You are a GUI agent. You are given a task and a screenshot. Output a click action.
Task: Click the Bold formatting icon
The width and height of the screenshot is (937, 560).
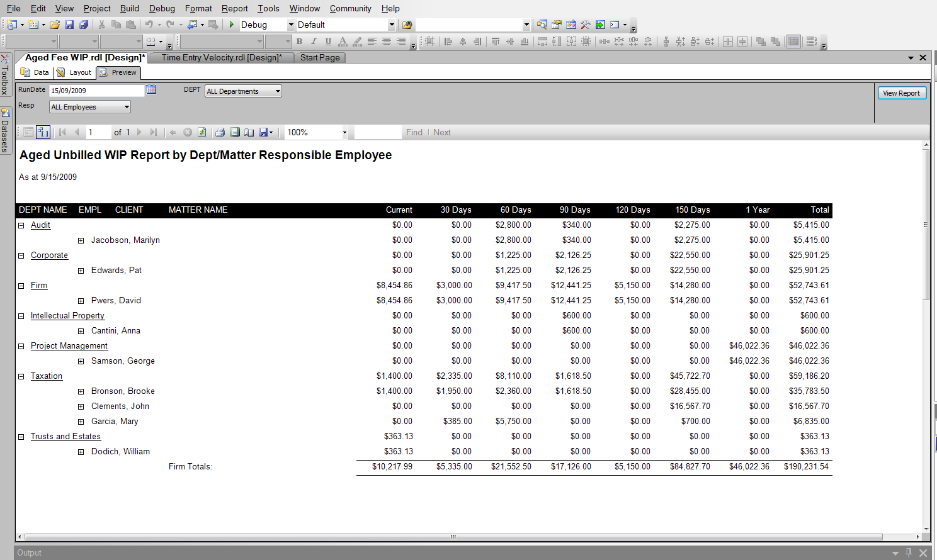(299, 42)
